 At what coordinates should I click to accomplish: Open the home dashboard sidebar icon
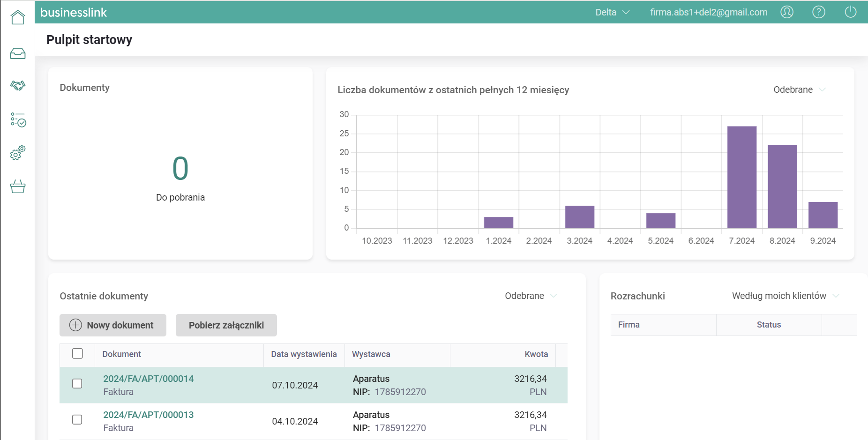click(x=18, y=17)
